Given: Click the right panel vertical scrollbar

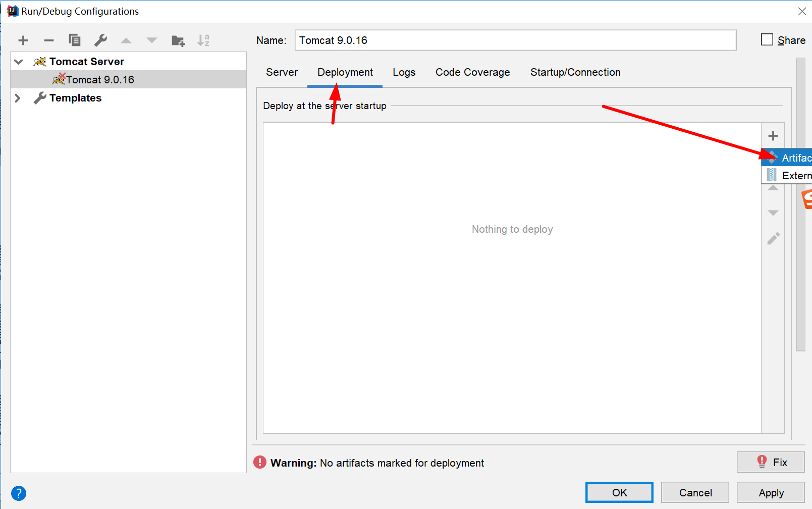Looking at the screenshot, I should pos(800,204).
